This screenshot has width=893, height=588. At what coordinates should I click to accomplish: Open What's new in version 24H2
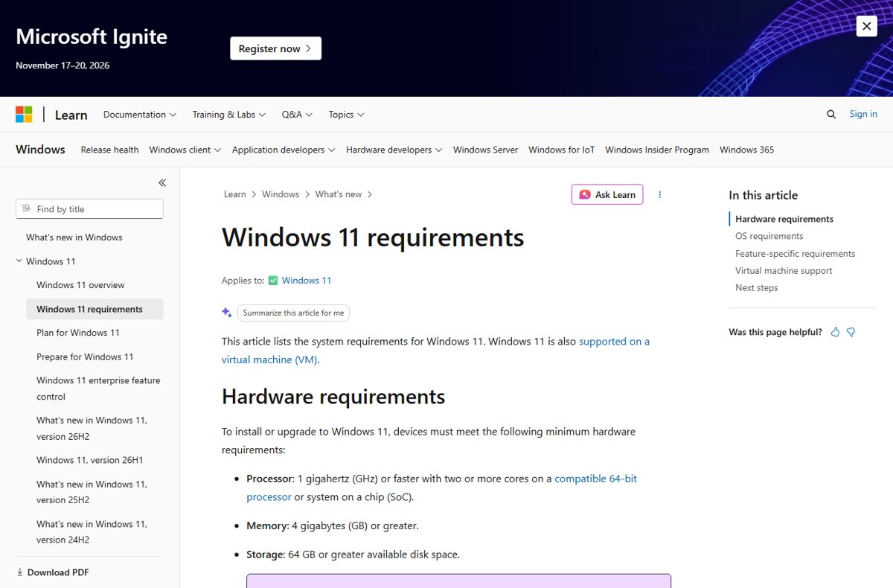click(x=92, y=532)
